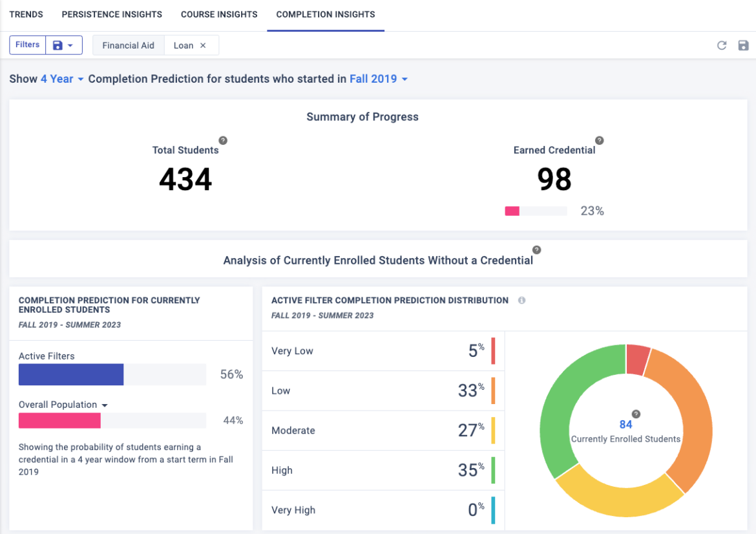Expand the Overall Population dropdown
Image resolution: width=756 pixels, height=534 pixels.
[105, 404]
